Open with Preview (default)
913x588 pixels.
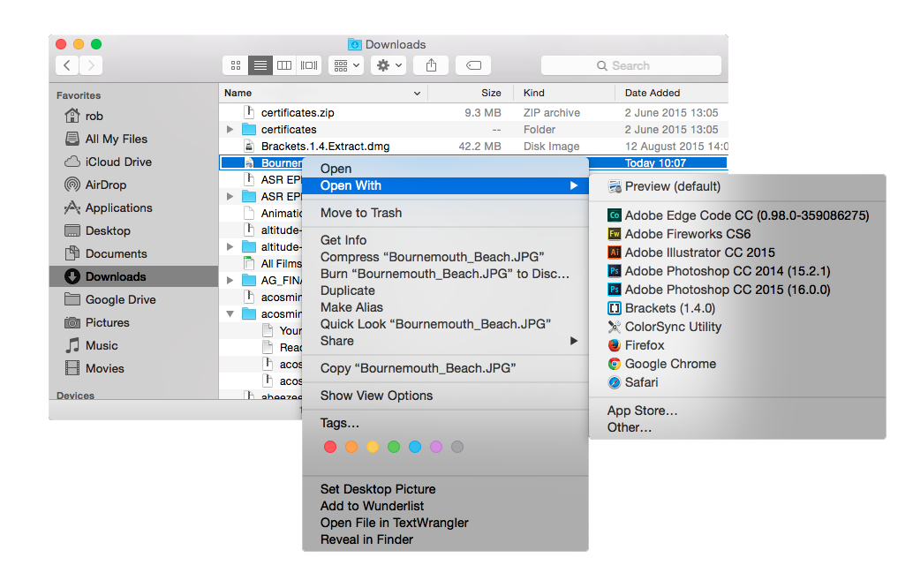[738, 187]
